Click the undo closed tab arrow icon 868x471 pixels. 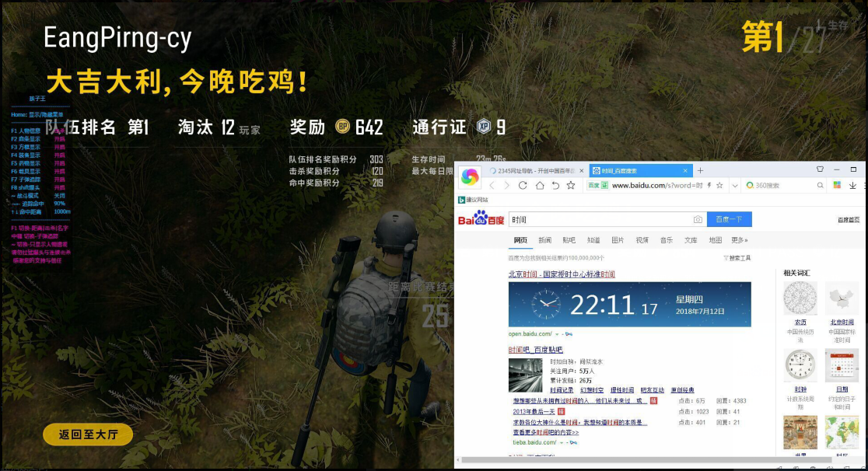(x=555, y=186)
